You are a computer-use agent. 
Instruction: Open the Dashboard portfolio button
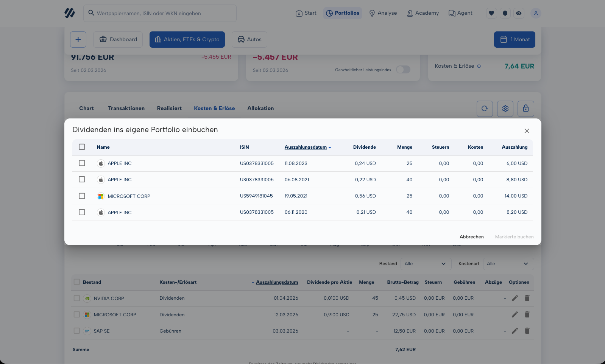[x=118, y=39]
